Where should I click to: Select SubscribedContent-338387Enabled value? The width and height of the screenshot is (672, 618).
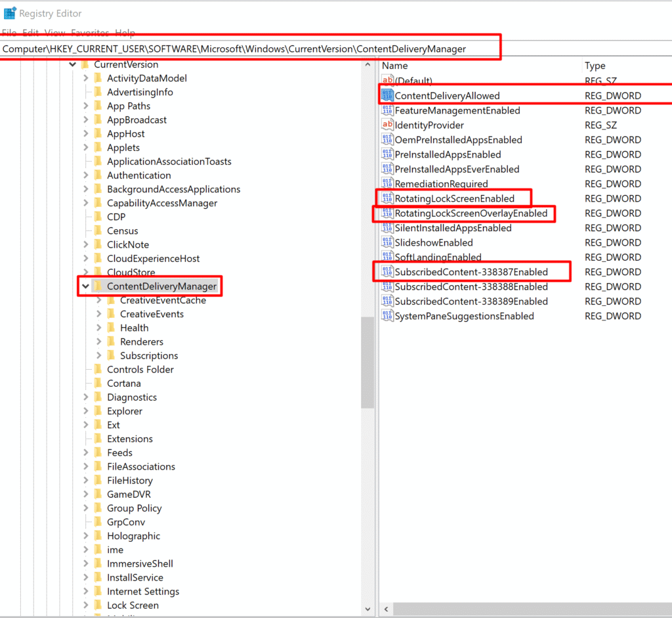471,272
